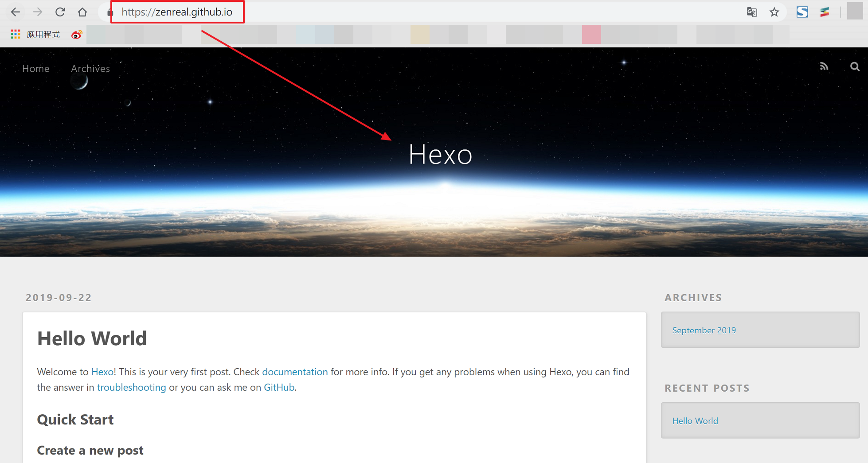Open the 應用程式 apps shortcut
868x463 pixels.
(x=35, y=35)
